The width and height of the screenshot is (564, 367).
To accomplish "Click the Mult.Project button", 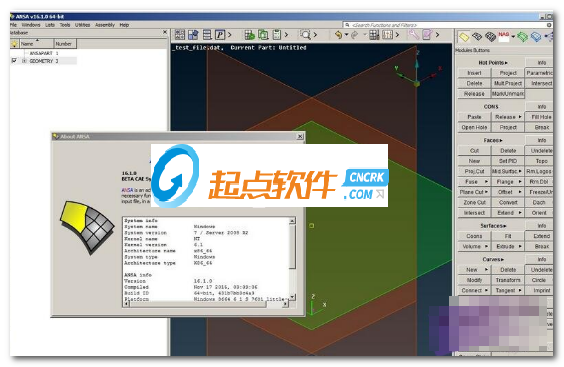I will [508, 83].
